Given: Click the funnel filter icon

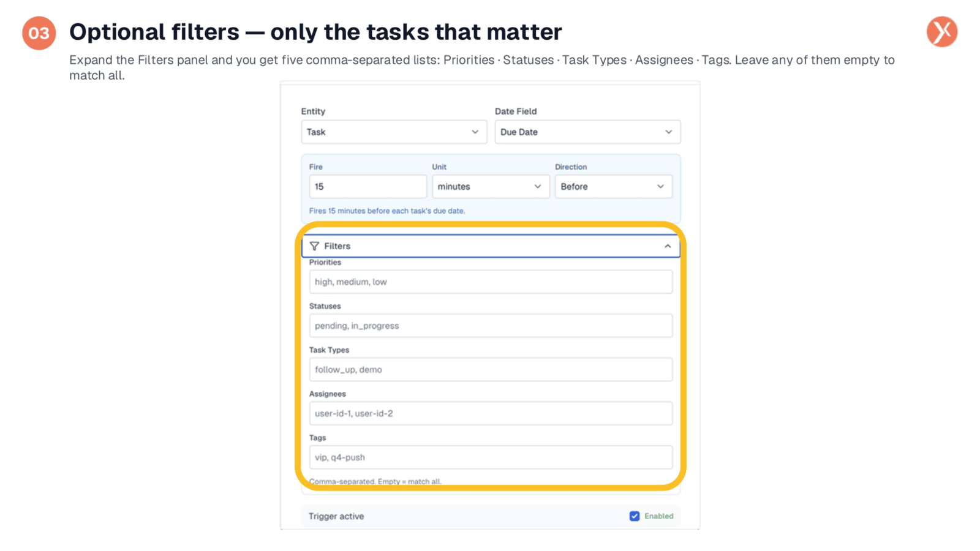Looking at the screenshot, I should [314, 246].
